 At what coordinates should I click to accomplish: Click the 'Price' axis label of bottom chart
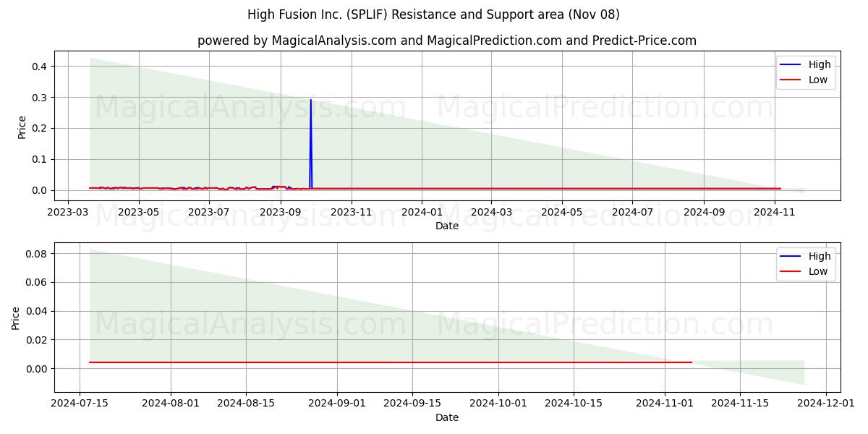(16, 318)
